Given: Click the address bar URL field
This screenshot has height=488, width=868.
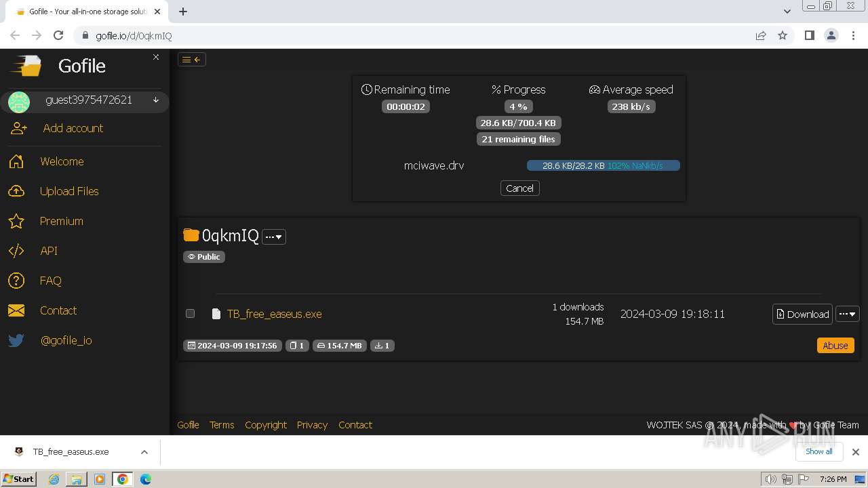Looking at the screenshot, I should click(x=414, y=36).
